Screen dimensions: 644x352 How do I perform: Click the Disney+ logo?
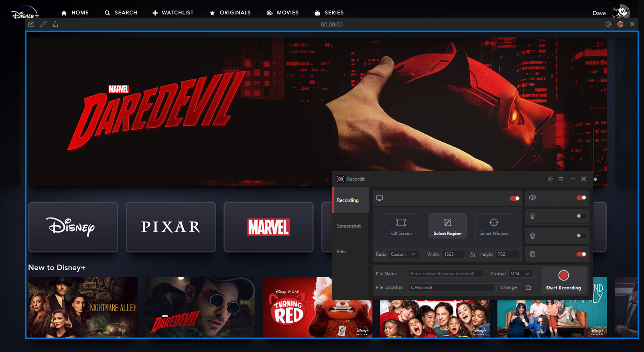pos(25,13)
